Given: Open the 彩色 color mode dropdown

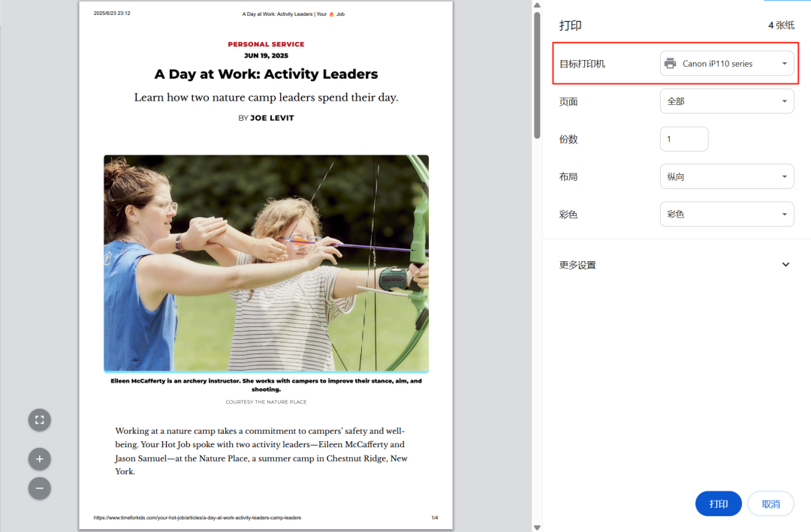Looking at the screenshot, I should (727, 214).
